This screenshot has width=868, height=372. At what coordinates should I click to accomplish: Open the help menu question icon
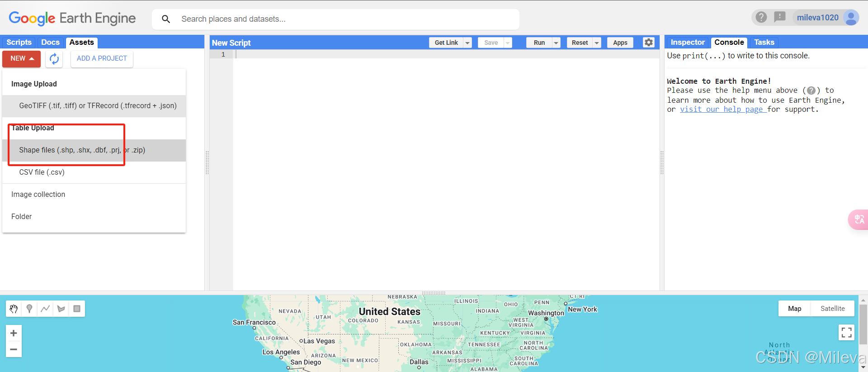[761, 17]
